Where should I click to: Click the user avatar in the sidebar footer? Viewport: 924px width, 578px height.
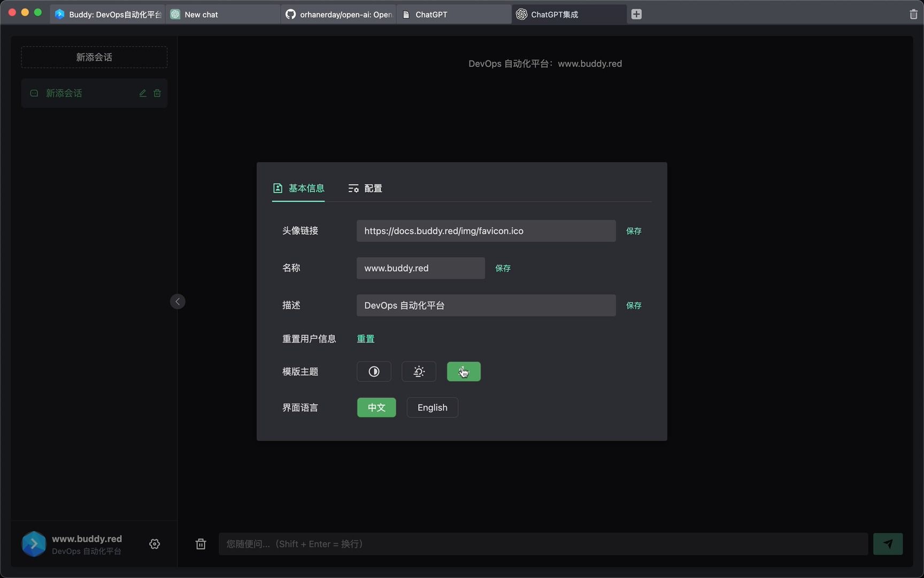(34, 544)
